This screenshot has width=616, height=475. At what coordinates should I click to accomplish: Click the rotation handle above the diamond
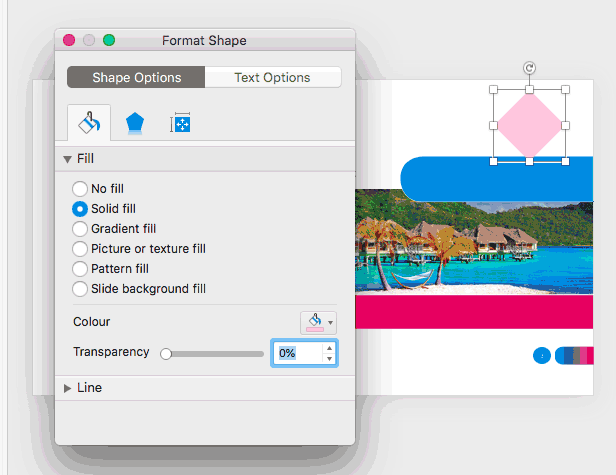coord(529,68)
